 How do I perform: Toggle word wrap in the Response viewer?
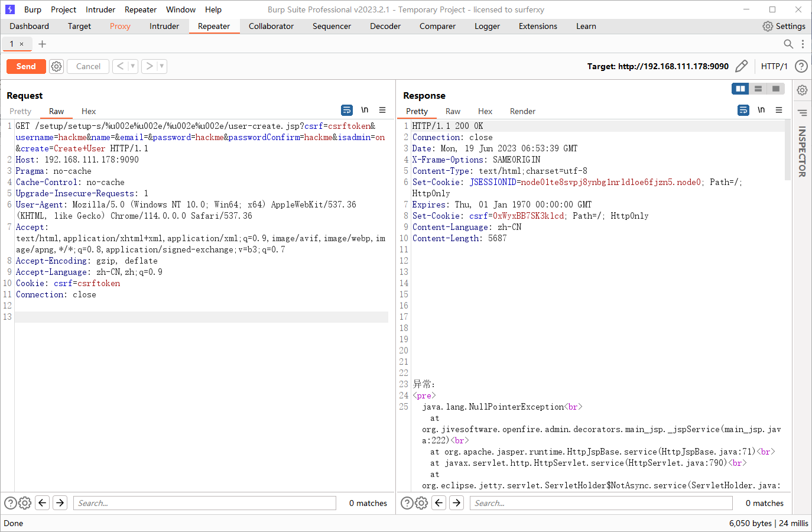[x=743, y=110]
